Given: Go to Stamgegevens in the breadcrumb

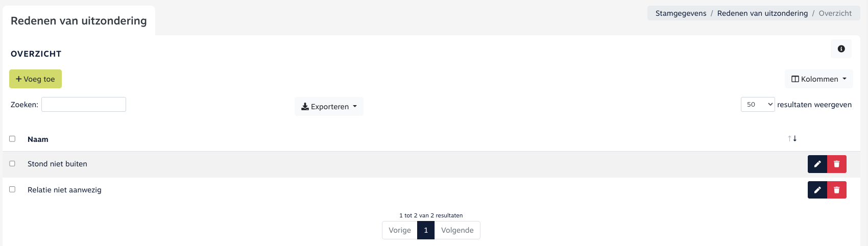Looking at the screenshot, I should (x=681, y=13).
